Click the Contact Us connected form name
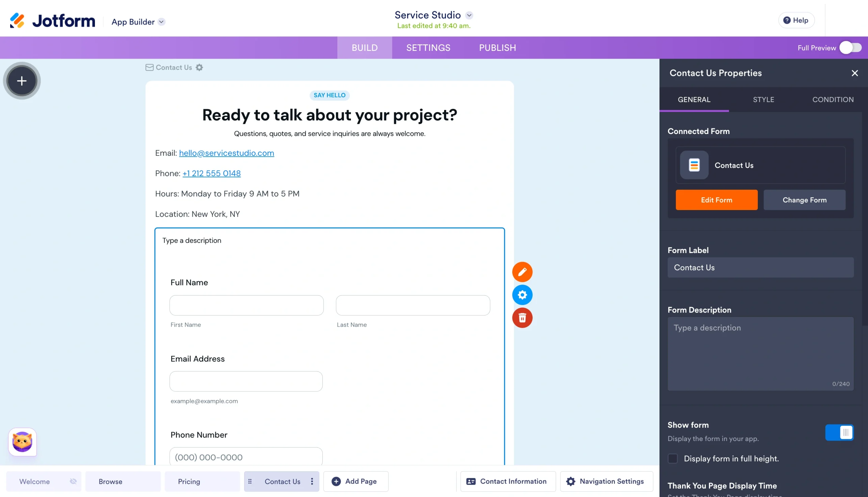Image resolution: width=868 pixels, height=497 pixels. point(734,165)
